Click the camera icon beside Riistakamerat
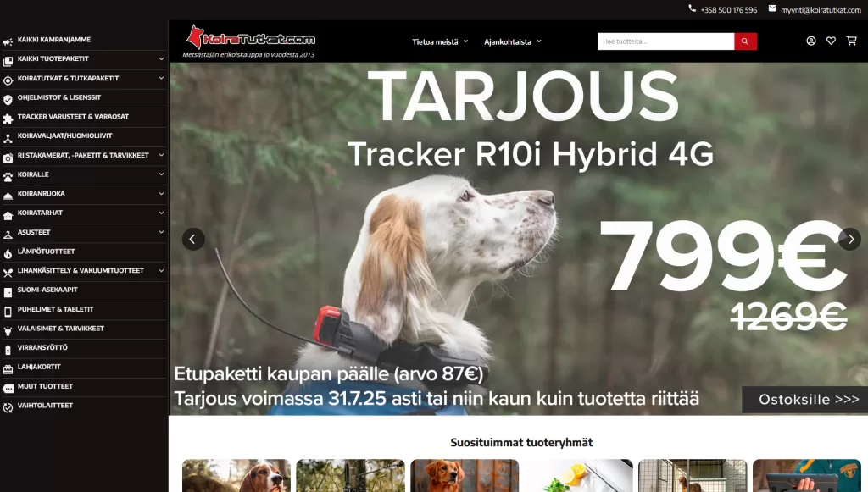Viewport: 868px width, 492px height. 8,158
